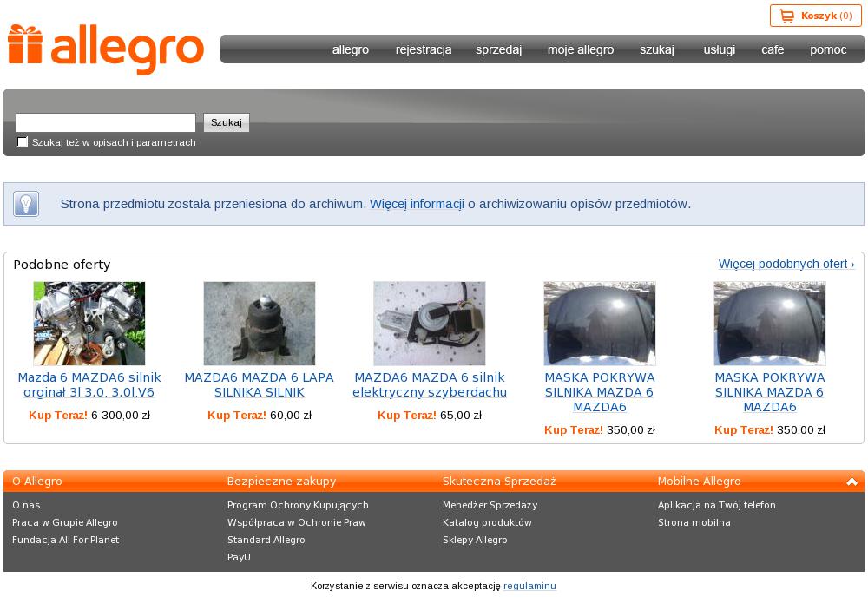Select sprzedaj in the top menu
The height and width of the screenshot is (603, 868).
[x=499, y=49]
